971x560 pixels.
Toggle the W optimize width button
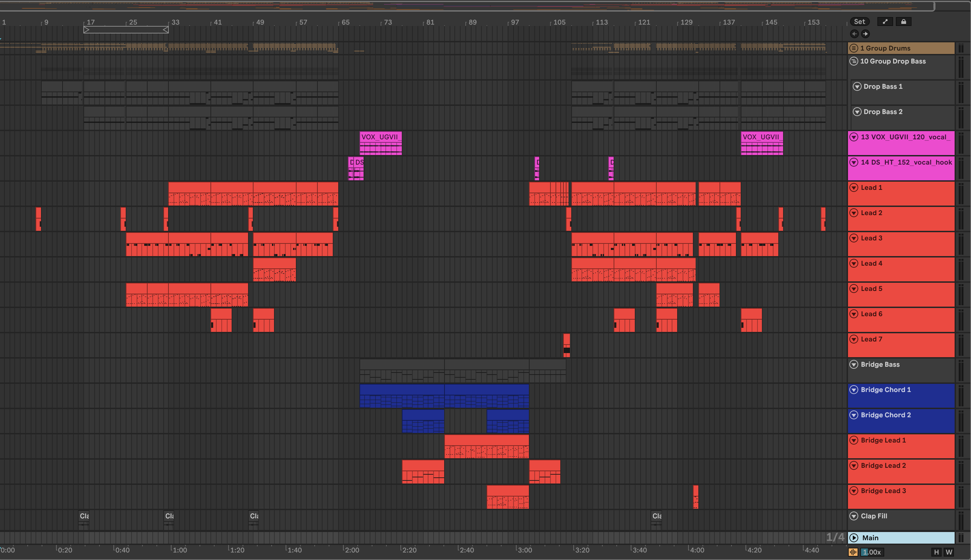tap(949, 552)
